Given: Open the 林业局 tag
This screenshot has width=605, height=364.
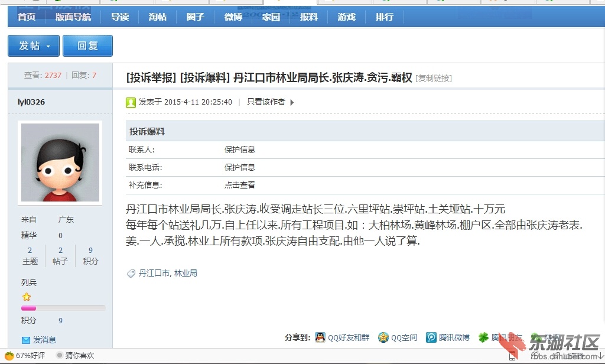Looking at the screenshot, I should click(x=186, y=273).
